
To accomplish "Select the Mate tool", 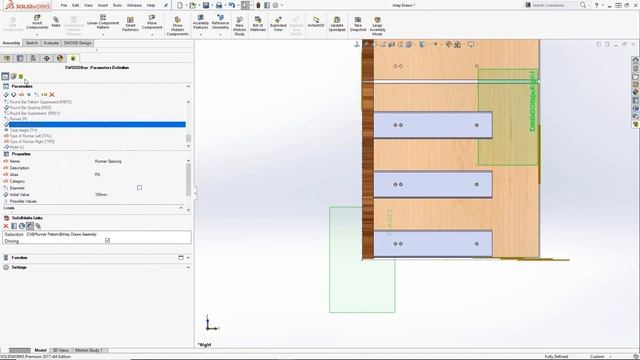I will pyautogui.click(x=56, y=22).
